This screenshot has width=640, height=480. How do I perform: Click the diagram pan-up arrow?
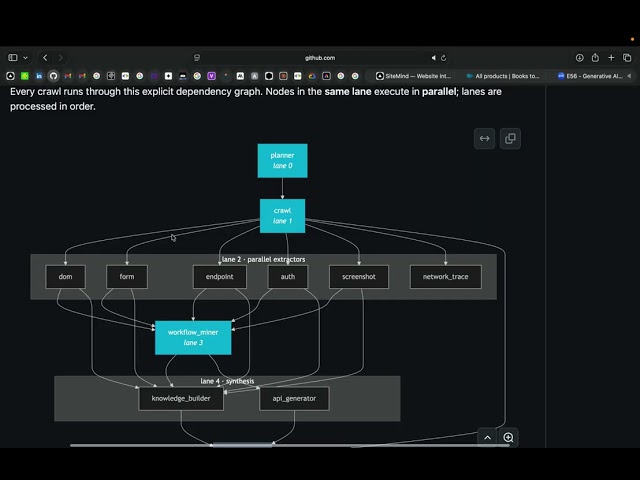pos(487,438)
